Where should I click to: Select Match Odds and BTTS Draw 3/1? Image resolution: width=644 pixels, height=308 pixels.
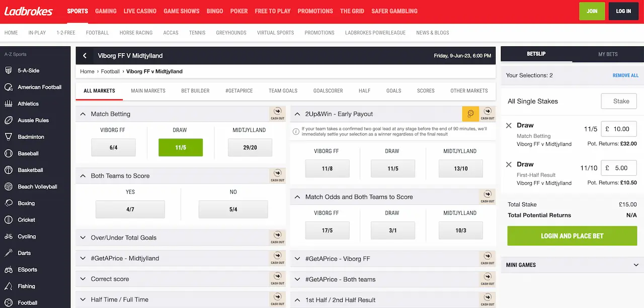(393, 230)
